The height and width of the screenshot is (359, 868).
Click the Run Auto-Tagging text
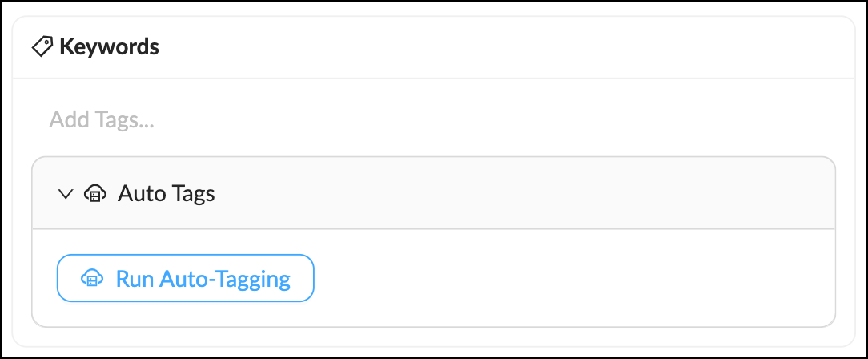pyautogui.click(x=203, y=279)
